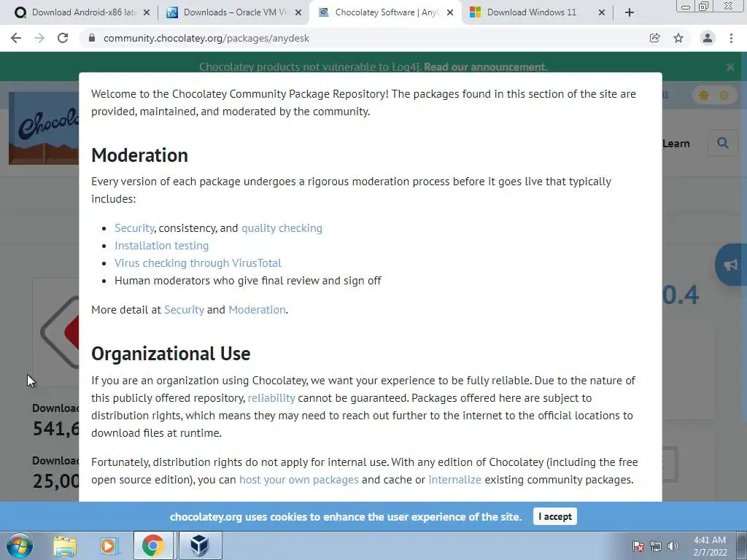Screen dimensions: 747x560
Task: Close the Download Android-x86 tab
Action: [x=147, y=12]
